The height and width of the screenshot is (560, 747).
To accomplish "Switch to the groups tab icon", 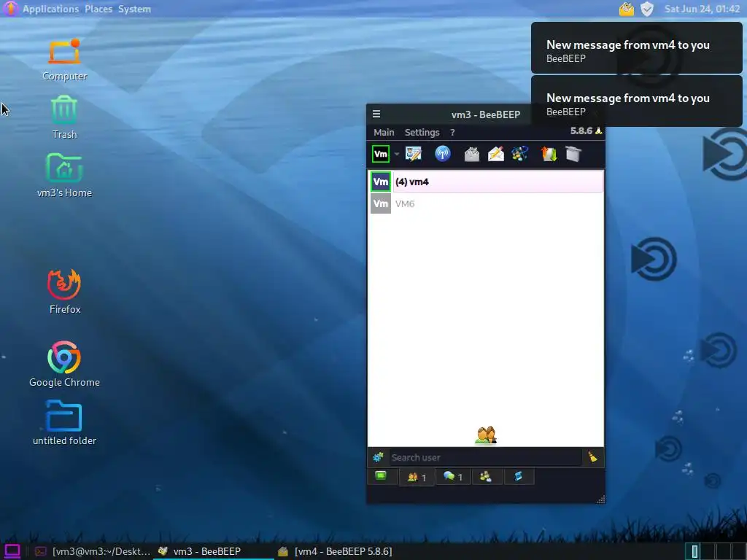I will pyautogui.click(x=486, y=477).
